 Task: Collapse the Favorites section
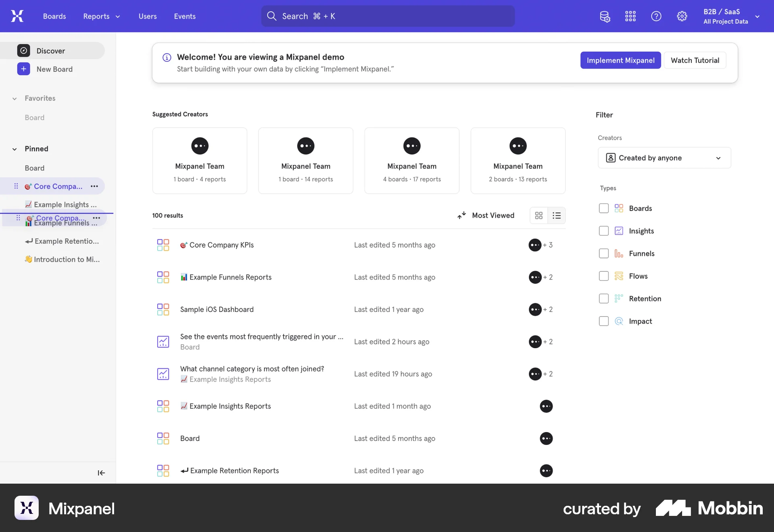[x=15, y=98]
